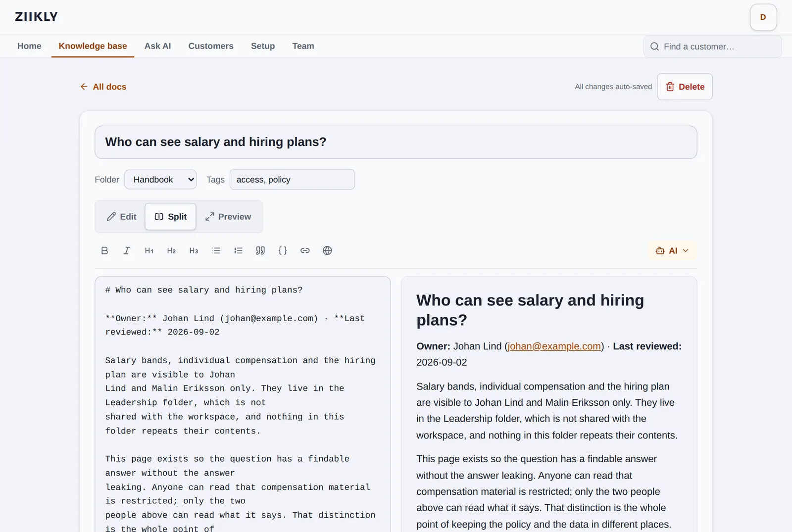The width and height of the screenshot is (792, 532).
Task: Click the globe icon in the toolbar
Action: tap(327, 250)
